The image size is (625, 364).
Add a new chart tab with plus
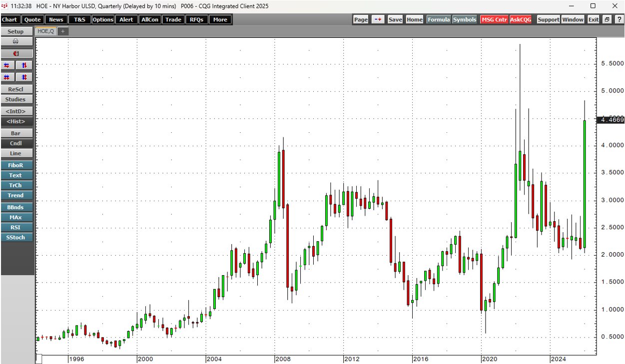(x=63, y=31)
